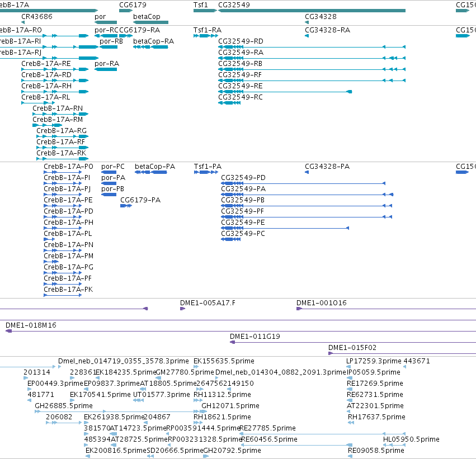
Task: Select EST RH17637.5prime
Action: 376,417
